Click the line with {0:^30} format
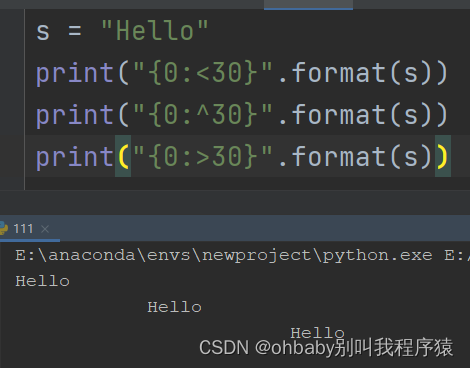Viewport: 470px width, 368px height. tap(242, 115)
